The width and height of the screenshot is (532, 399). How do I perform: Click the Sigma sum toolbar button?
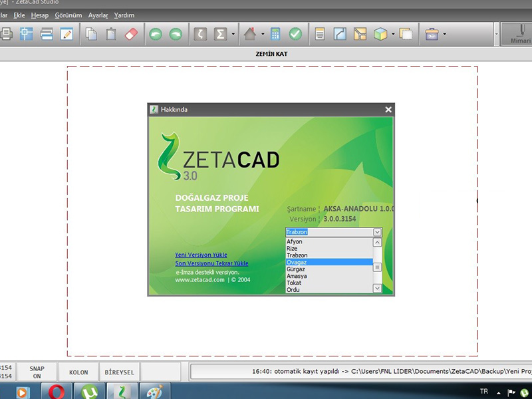coord(220,34)
